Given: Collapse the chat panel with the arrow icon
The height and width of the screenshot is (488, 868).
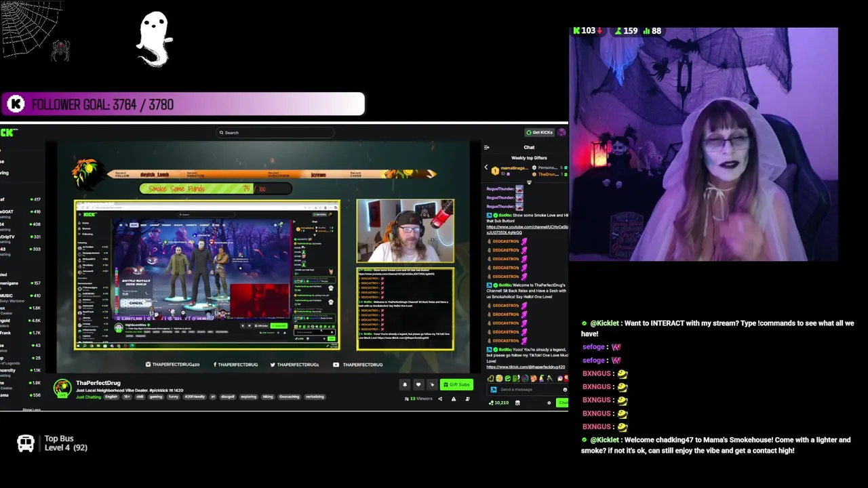Looking at the screenshot, I should click(x=486, y=147).
